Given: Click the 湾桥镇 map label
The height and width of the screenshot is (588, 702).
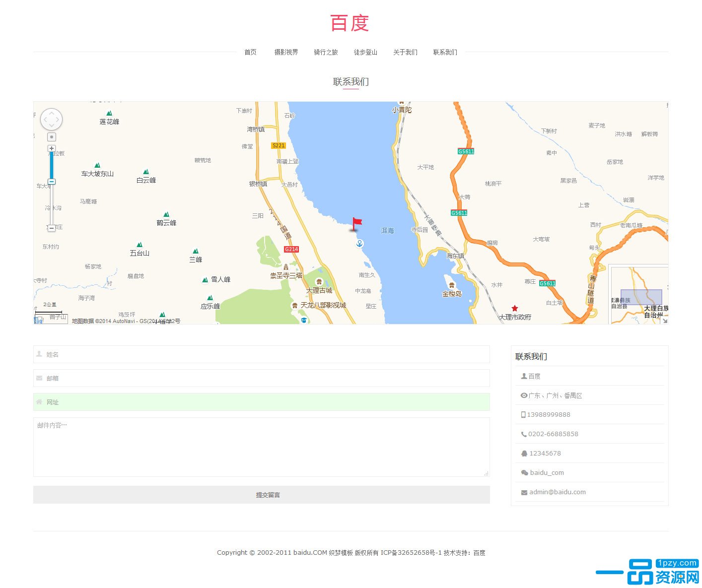Looking at the screenshot, I should click(x=256, y=130).
